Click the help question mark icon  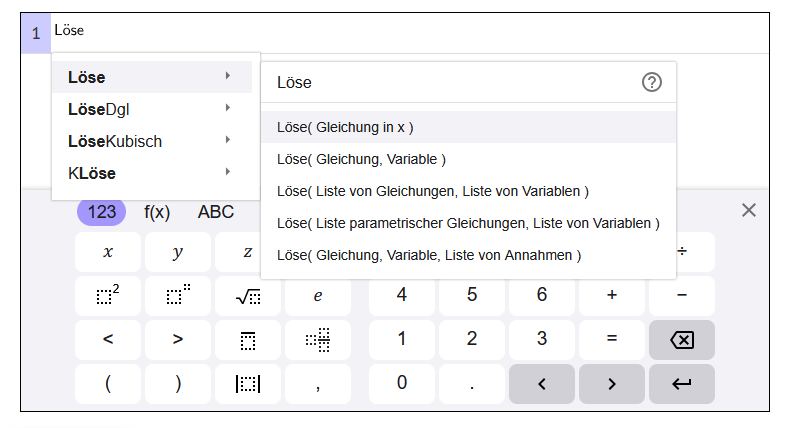(x=652, y=83)
